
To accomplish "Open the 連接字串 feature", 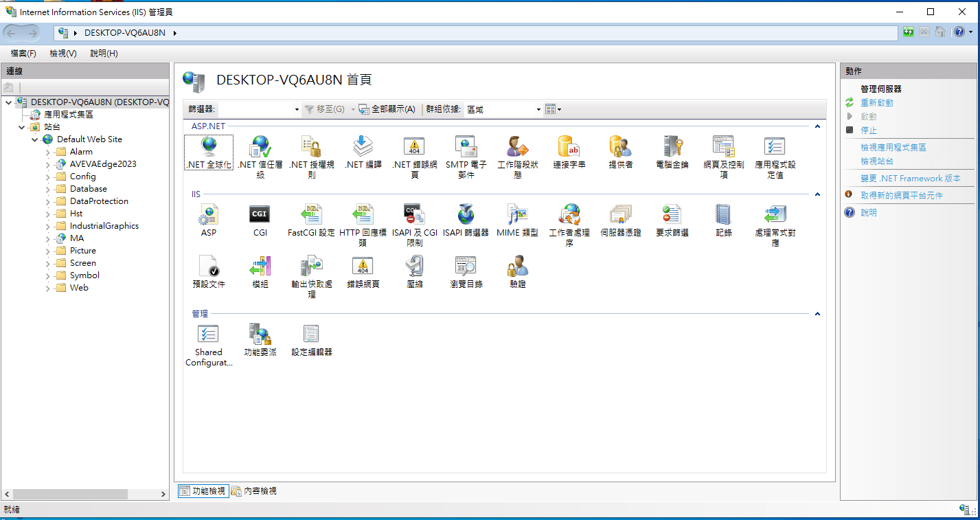I will click(x=569, y=152).
